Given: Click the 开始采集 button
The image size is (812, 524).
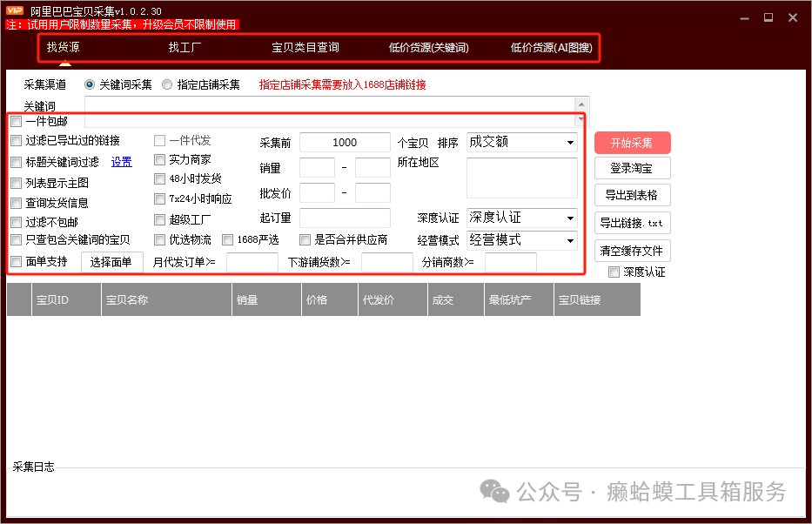Looking at the screenshot, I should pyautogui.click(x=633, y=143).
